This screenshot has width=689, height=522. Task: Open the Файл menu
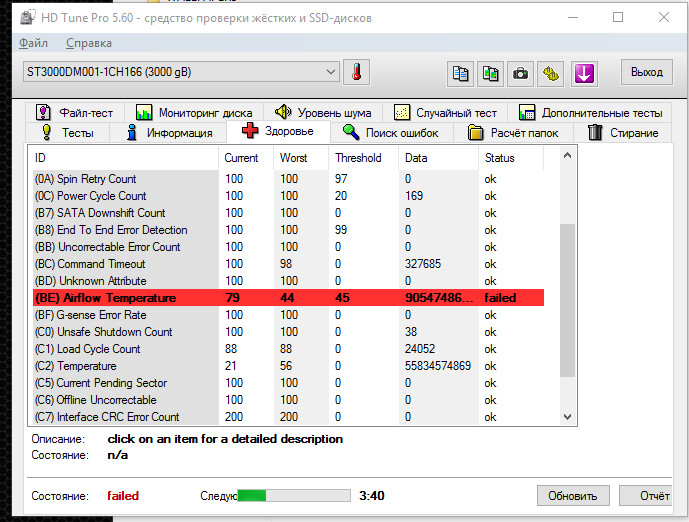point(33,43)
